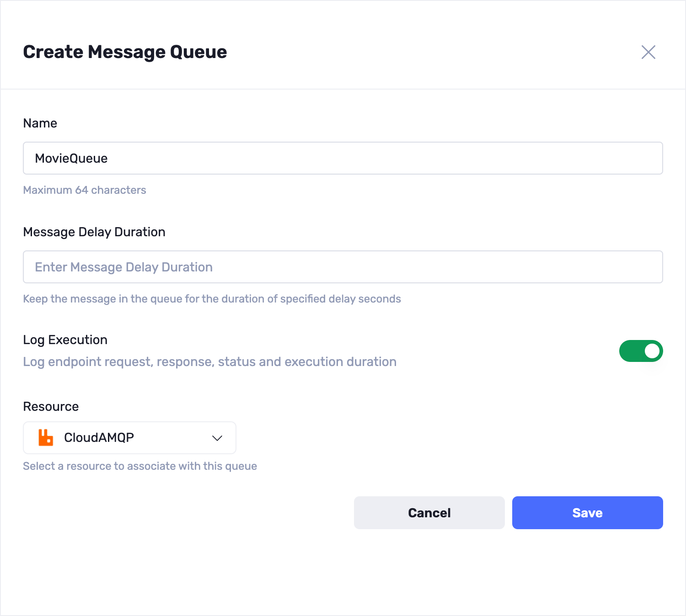Screen dimensions: 686x616
Task: Click the white knob of the green switch
Action: pyautogui.click(x=652, y=351)
